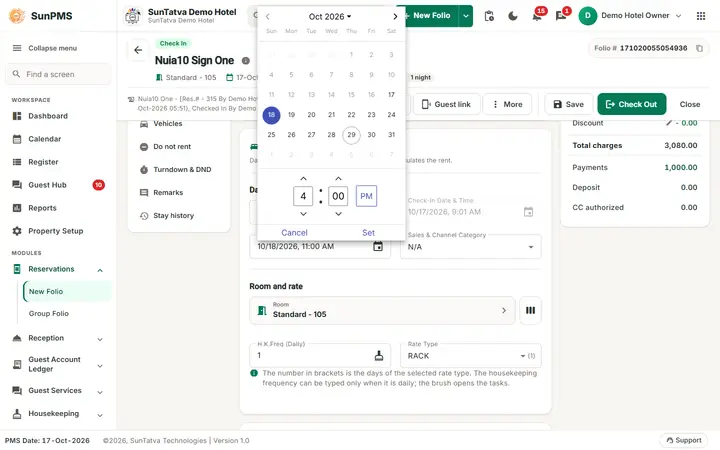720x450 pixels.
Task: Click the Collapse menu hamburger icon
Action: [17, 48]
